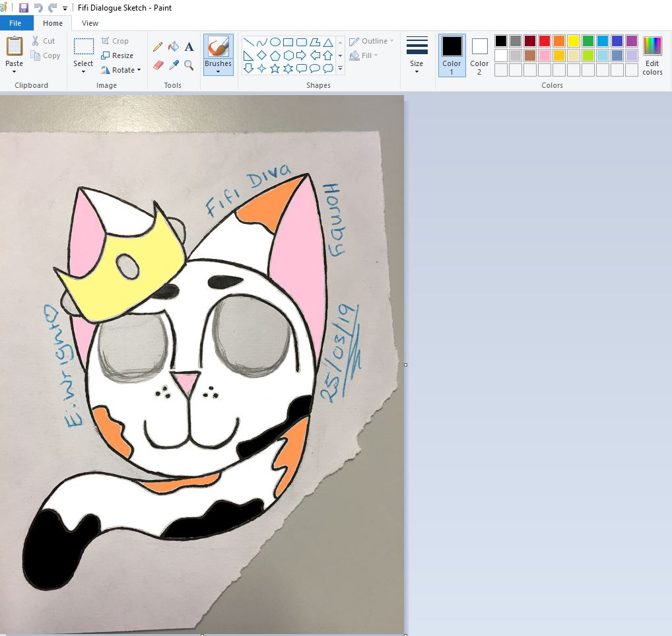The image size is (672, 636).
Task: Click the Save icon in title bar
Action: [x=24, y=7]
